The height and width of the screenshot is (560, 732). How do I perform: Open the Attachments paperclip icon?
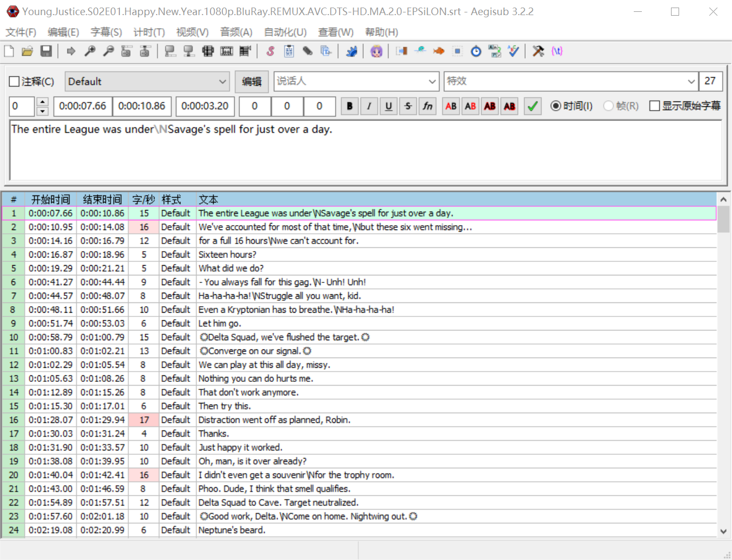(x=308, y=51)
